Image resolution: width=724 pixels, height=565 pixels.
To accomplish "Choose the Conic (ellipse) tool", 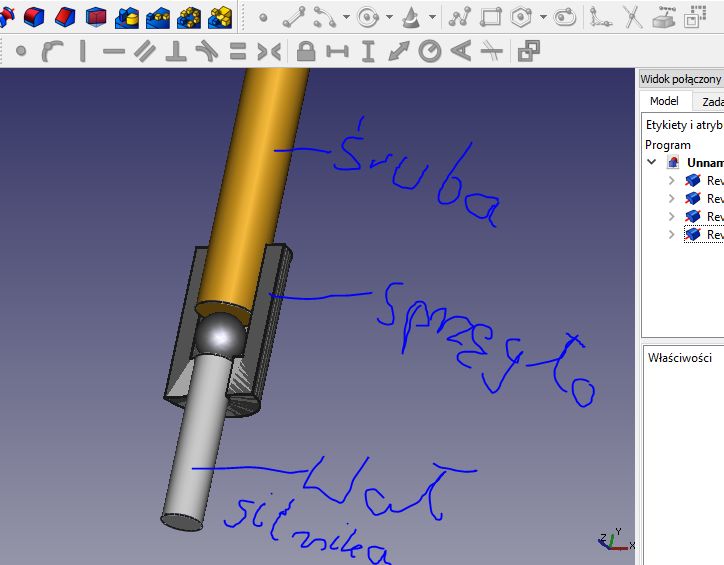I will tap(410, 18).
